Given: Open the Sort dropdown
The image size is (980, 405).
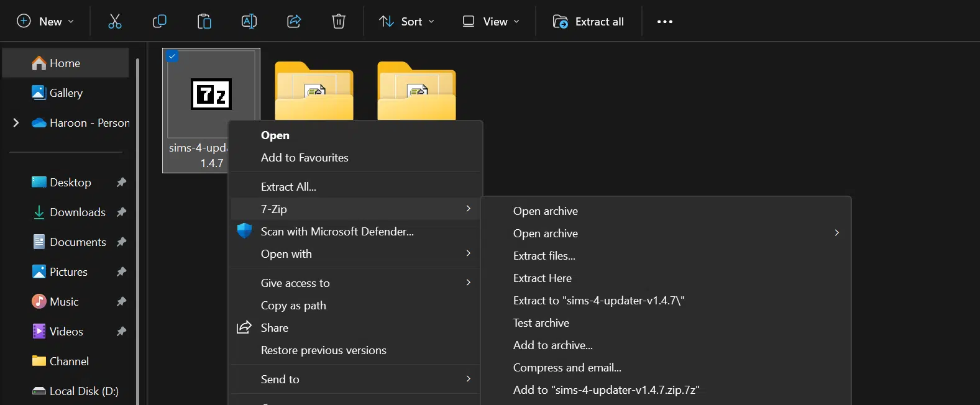Looking at the screenshot, I should 407,22.
